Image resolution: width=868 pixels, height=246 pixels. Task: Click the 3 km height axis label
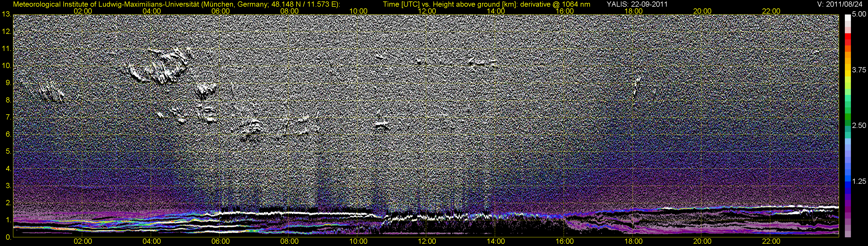point(8,186)
